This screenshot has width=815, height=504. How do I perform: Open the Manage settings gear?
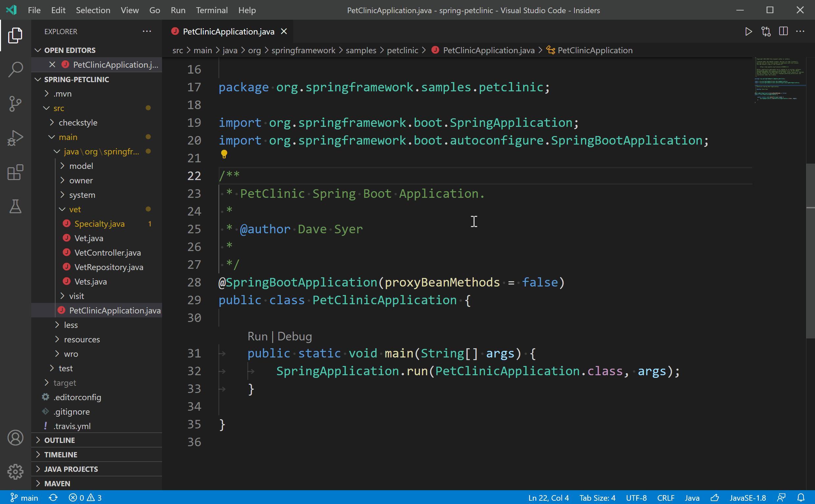click(x=15, y=472)
